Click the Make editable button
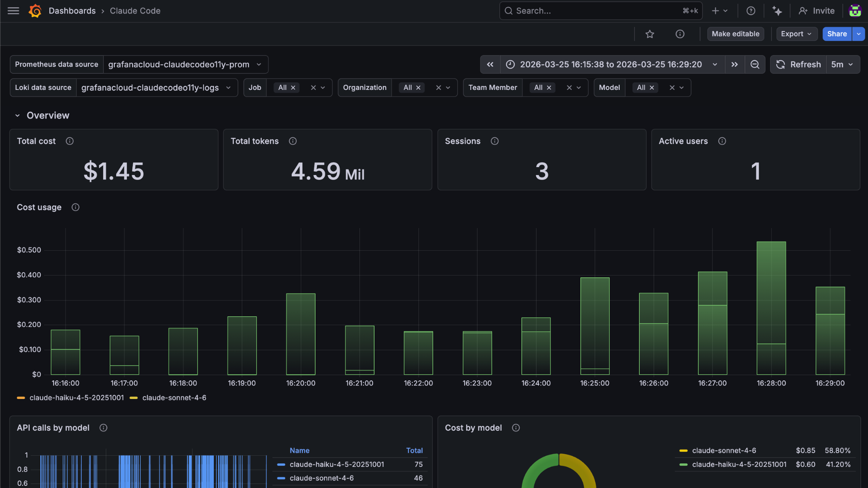The height and width of the screenshot is (488, 868). 735,34
